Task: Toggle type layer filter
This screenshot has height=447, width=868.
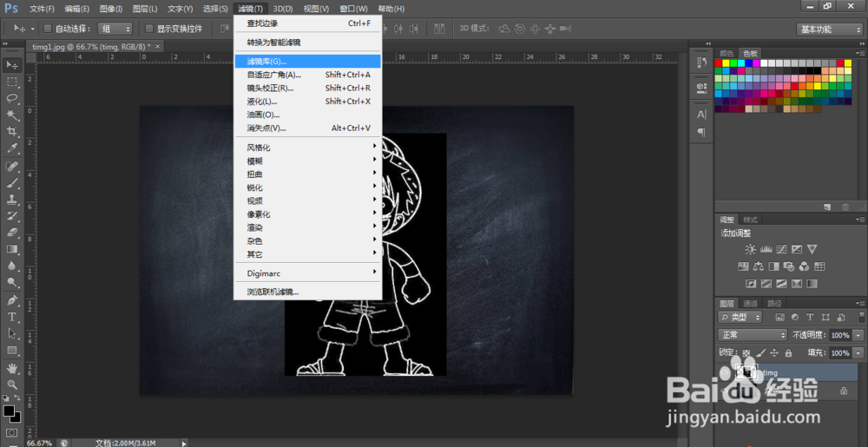Action: click(811, 317)
